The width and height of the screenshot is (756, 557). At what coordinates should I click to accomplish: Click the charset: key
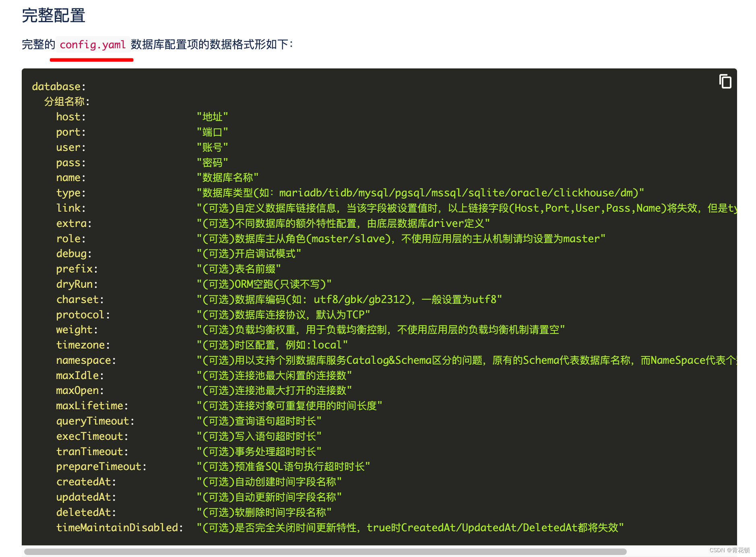point(80,299)
